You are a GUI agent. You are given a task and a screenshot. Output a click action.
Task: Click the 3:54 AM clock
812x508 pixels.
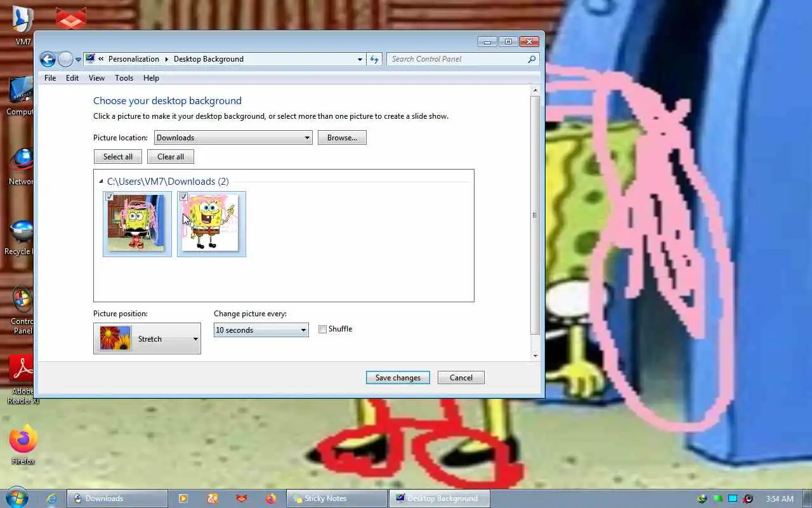780,498
